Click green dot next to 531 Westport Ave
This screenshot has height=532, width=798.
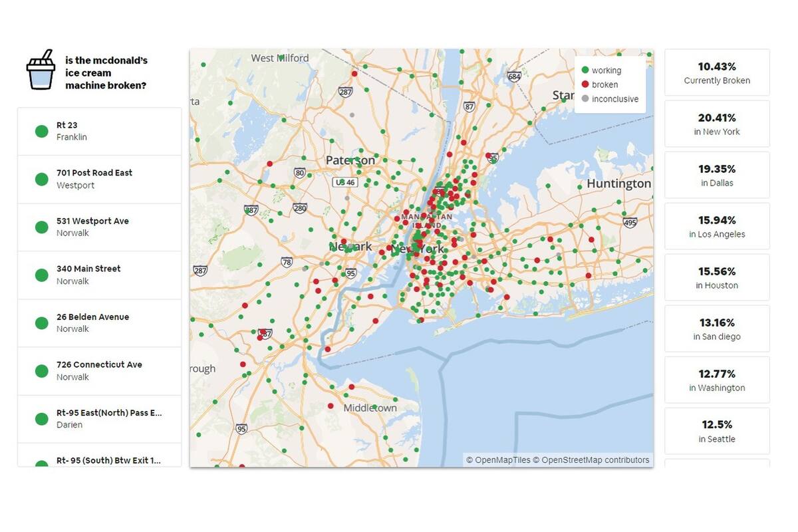pos(42,227)
